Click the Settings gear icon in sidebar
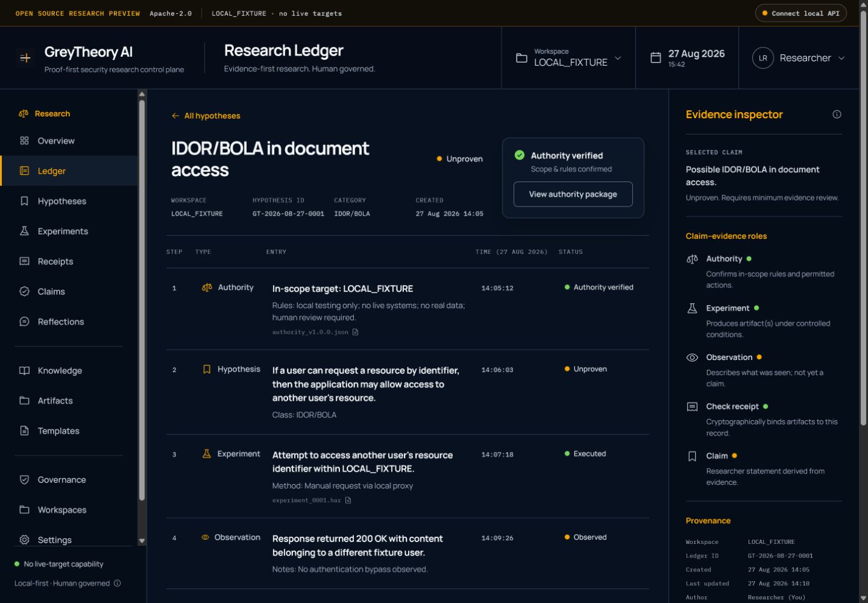The height and width of the screenshot is (603, 868). tap(24, 540)
